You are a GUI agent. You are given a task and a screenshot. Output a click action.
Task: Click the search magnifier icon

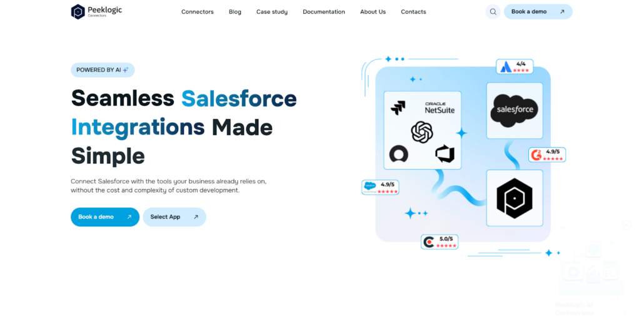pos(493,12)
